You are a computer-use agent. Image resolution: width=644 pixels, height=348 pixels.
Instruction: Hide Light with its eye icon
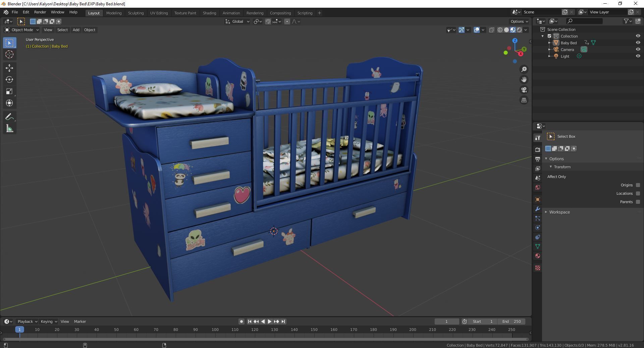point(638,56)
